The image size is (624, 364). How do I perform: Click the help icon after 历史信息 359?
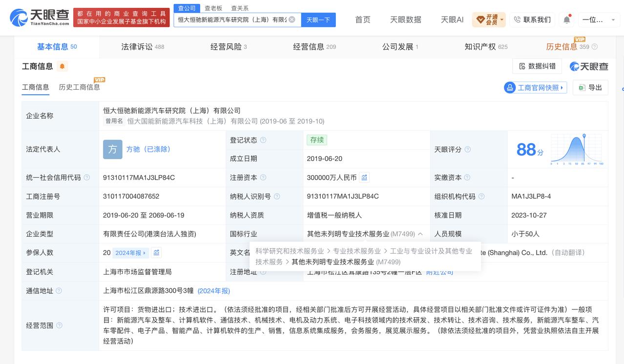coord(594,47)
